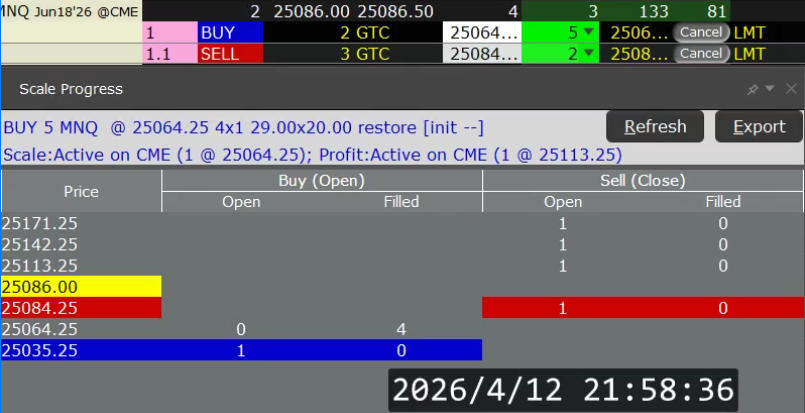Image resolution: width=805 pixels, height=413 pixels.
Task: Pin the Scale Progress panel
Action: coord(753,89)
